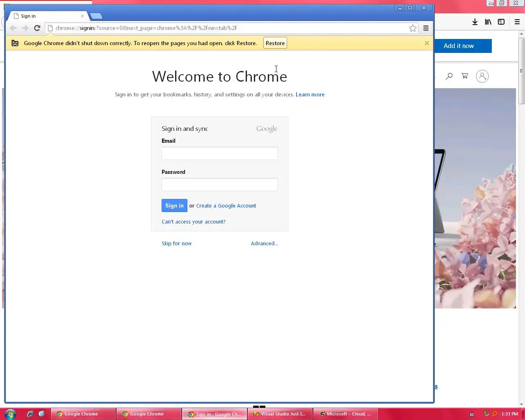Click the 'Welcome to Chrome' heading
The width and height of the screenshot is (525, 420).
pyautogui.click(x=219, y=76)
